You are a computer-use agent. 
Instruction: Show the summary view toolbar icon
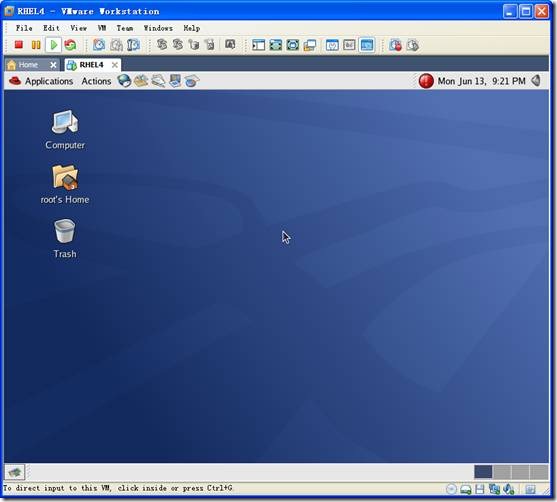pos(332,45)
